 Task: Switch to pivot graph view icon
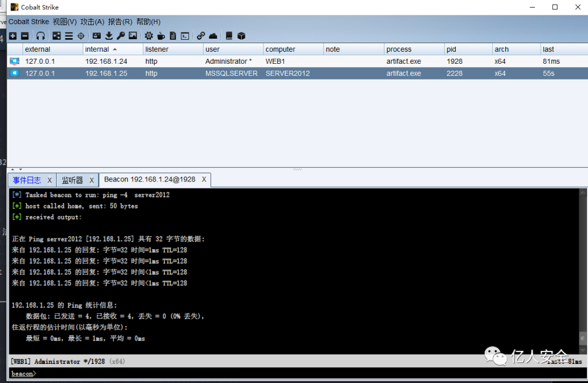coord(57,36)
